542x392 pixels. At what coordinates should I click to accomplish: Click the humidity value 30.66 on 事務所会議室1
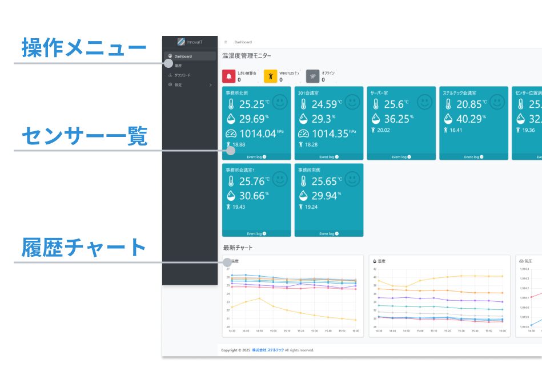pyautogui.click(x=254, y=196)
